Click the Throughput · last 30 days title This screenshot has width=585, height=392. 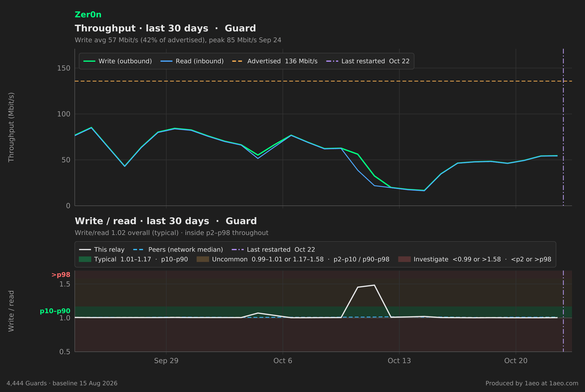pyautogui.click(x=165, y=28)
